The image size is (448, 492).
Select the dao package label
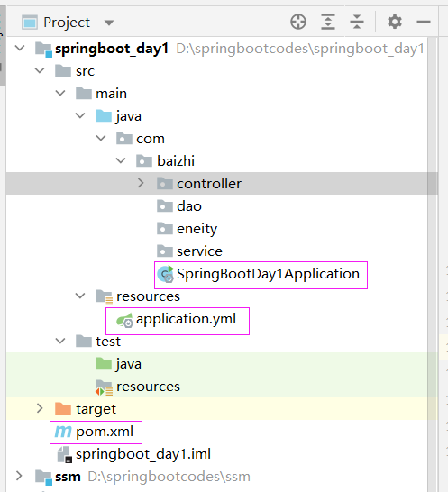[x=189, y=206]
